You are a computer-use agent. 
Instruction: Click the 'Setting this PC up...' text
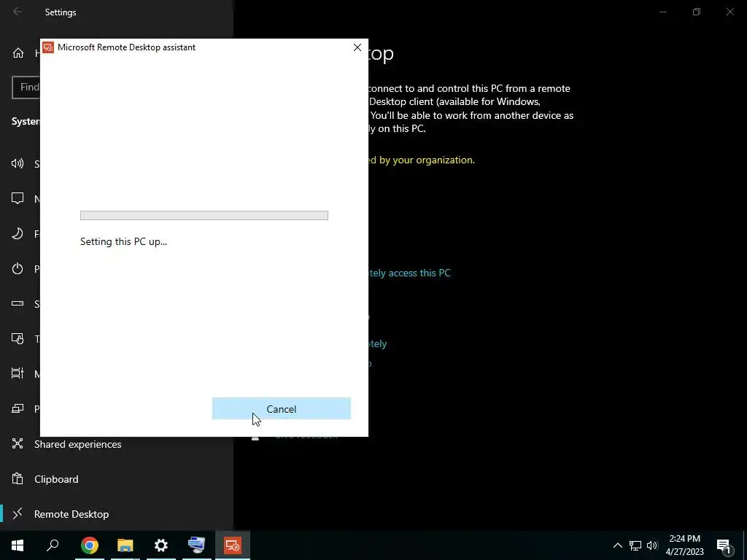point(123,241)
